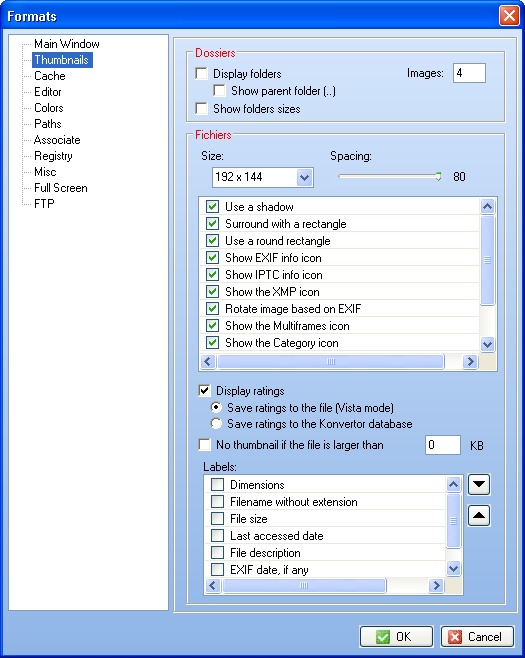Image resolution: width=525 pixels, height=658 pixels.
Task: Click the Labels list vertical scrollbar thumb
Action: click(453, 521)
